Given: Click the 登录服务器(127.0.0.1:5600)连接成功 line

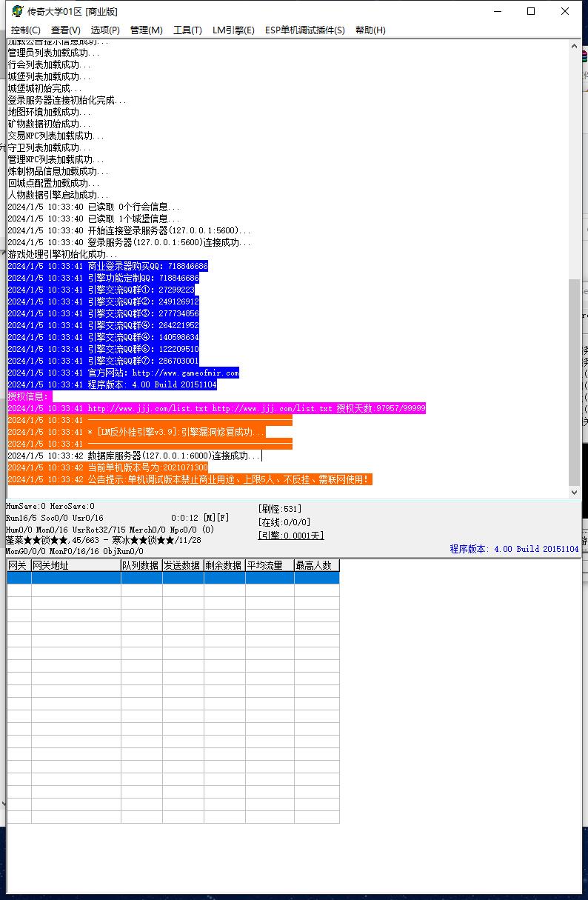Looking at the screenshot, I should (x=129, y=242).
